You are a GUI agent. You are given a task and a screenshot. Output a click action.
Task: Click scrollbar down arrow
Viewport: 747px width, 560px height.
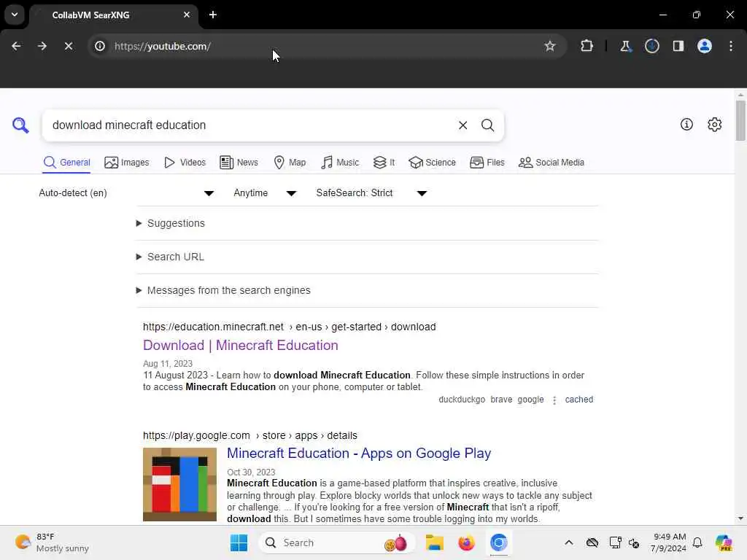coord(740,518)
